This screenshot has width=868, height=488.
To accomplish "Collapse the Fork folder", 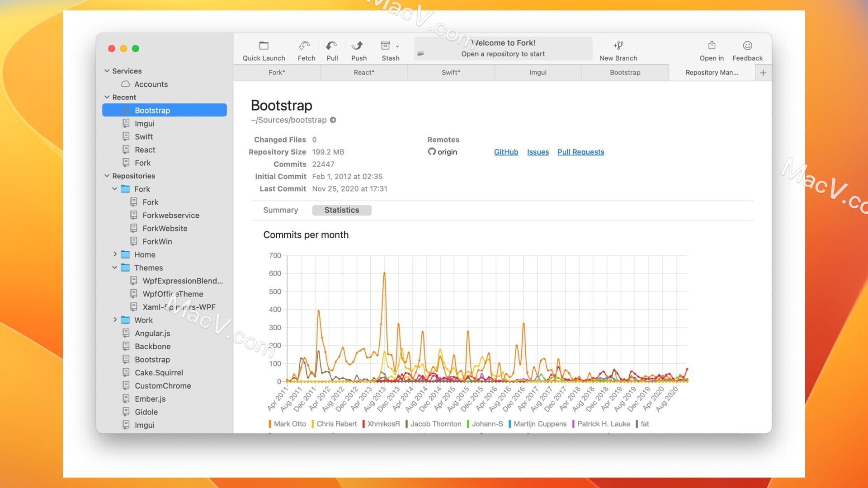I will (115, 189).
